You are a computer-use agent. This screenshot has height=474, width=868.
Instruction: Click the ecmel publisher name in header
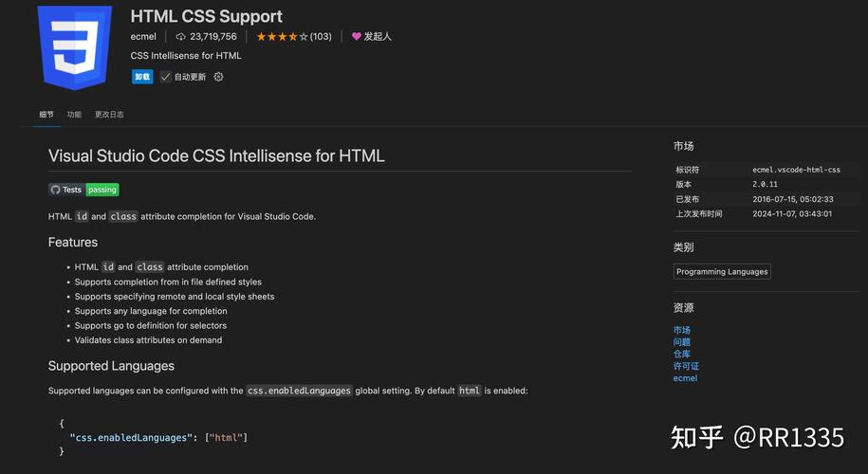click(x=143, y=36)
